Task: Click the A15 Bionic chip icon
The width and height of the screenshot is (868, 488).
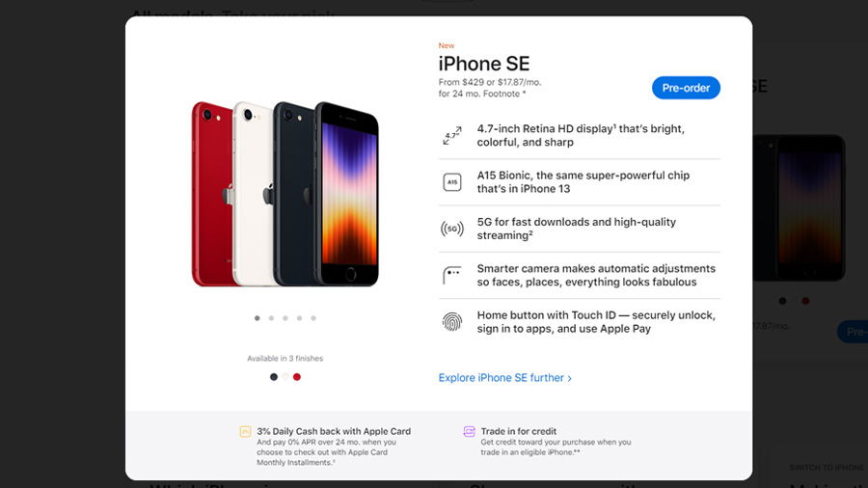Action: (x=452, y=182)
